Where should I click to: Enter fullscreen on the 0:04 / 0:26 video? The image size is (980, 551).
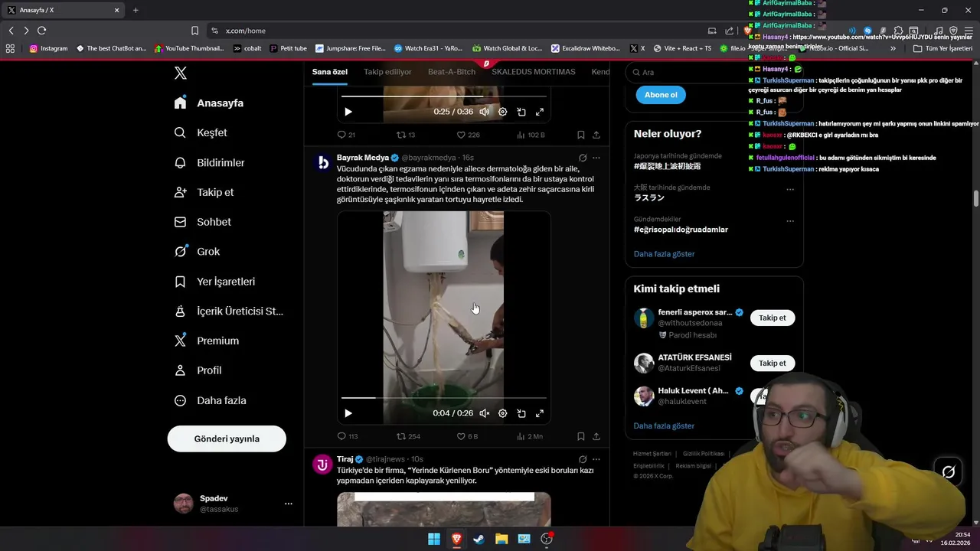pyautogui.click(x=540, y=413)
